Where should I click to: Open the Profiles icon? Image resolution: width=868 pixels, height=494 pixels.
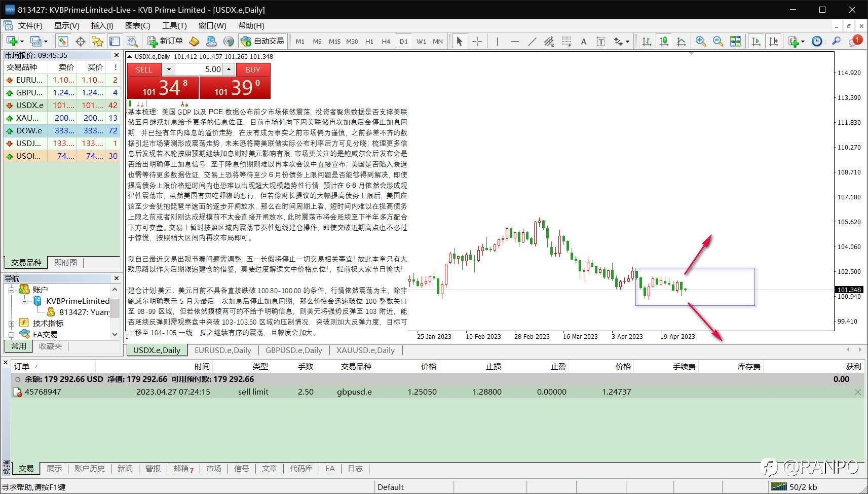tap(35, 41)
